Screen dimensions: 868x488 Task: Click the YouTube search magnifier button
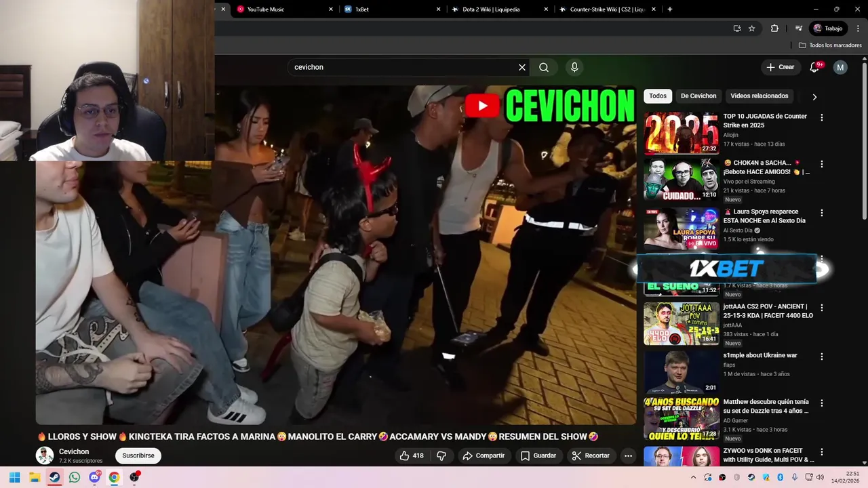click(x=544, y=67)
